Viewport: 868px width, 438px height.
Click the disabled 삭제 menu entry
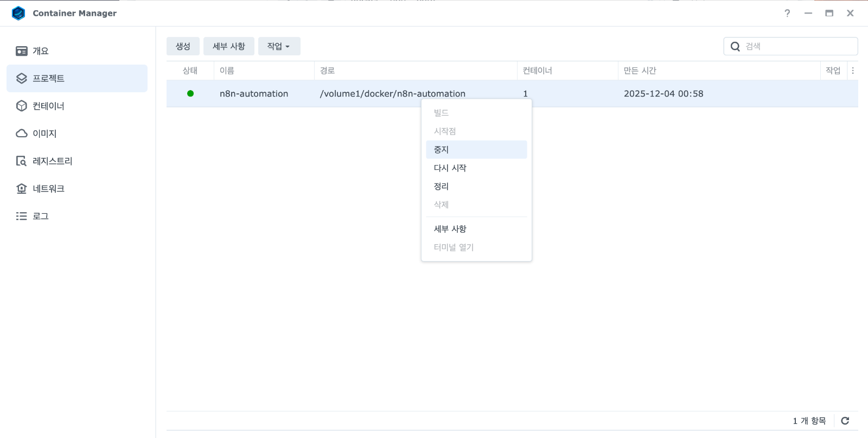pyautogui.click(x=476, y=205)
